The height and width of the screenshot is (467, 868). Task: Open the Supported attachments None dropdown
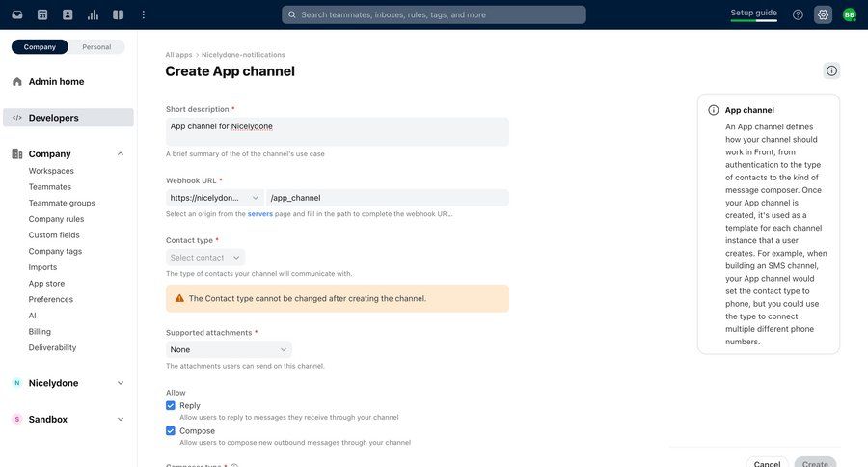[229, 349]
